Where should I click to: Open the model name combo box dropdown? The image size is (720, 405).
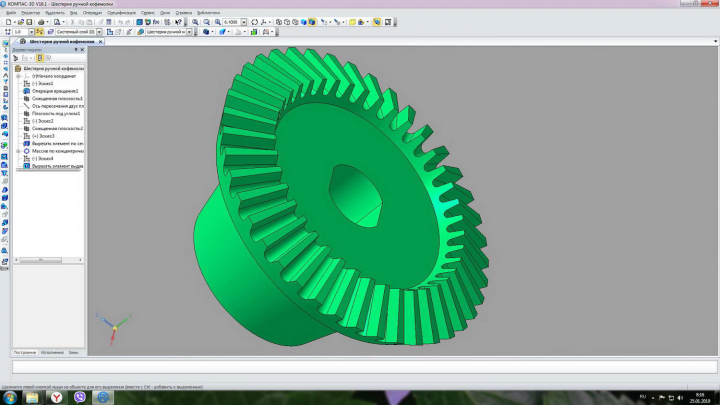(x=189, y=32)
